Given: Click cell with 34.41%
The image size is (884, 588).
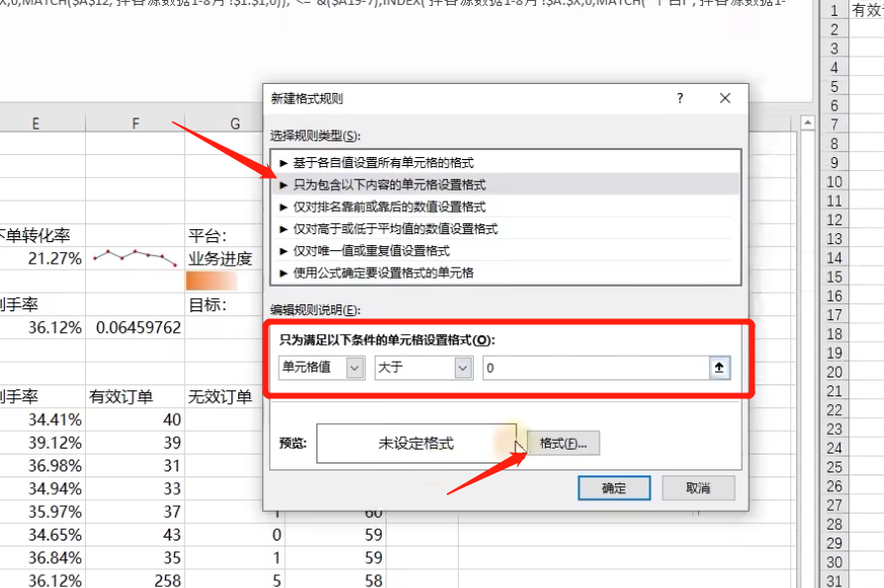Looking at the screenshot, I should 43,420.
